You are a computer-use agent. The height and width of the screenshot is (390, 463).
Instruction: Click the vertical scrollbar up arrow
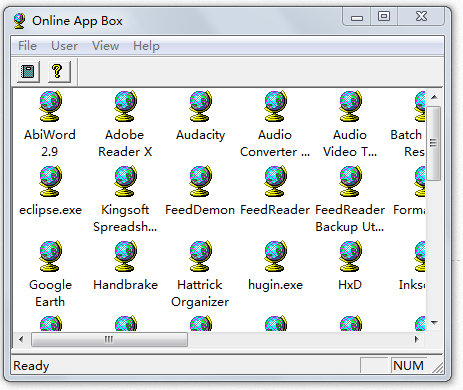434,97
